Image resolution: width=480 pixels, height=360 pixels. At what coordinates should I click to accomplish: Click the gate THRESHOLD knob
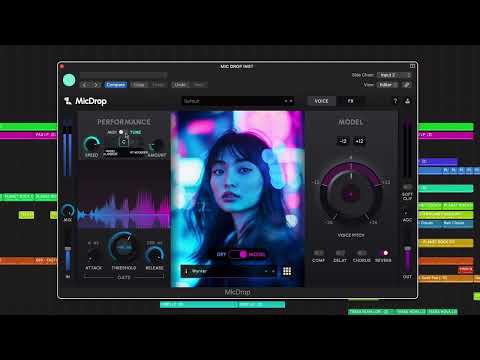pos(123,248)
